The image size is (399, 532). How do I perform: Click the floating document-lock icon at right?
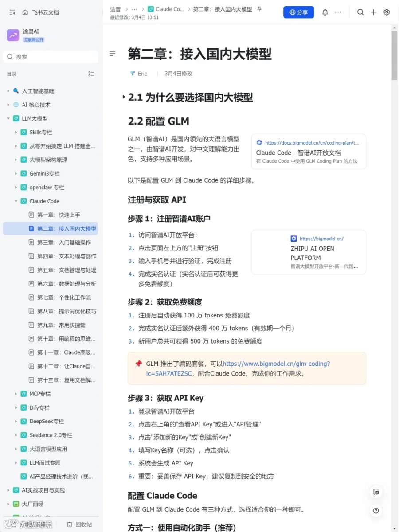click(x=376, y=492)
